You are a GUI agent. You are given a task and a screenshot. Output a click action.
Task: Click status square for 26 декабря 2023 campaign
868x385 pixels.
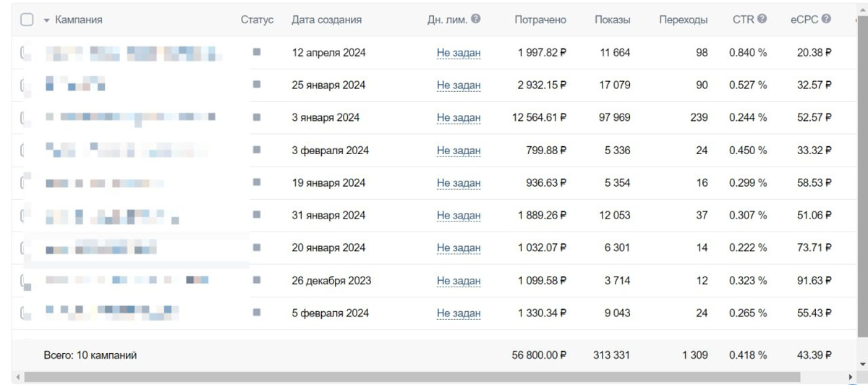point(257,280)
